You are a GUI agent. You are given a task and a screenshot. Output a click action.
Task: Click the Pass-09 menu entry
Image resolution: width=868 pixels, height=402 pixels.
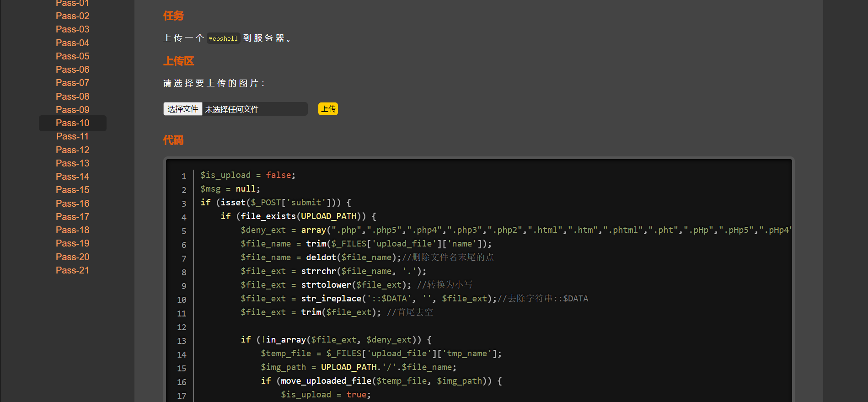click(72, 110)
